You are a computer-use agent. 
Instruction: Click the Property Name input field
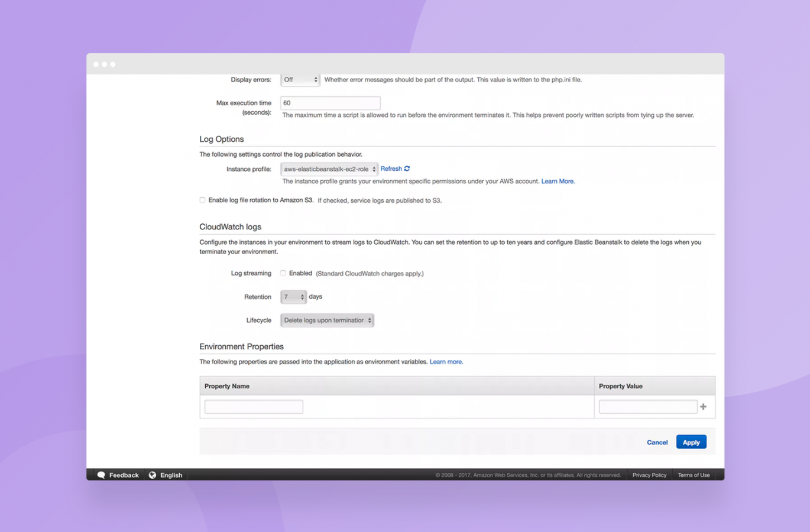(x=254, y=407)
